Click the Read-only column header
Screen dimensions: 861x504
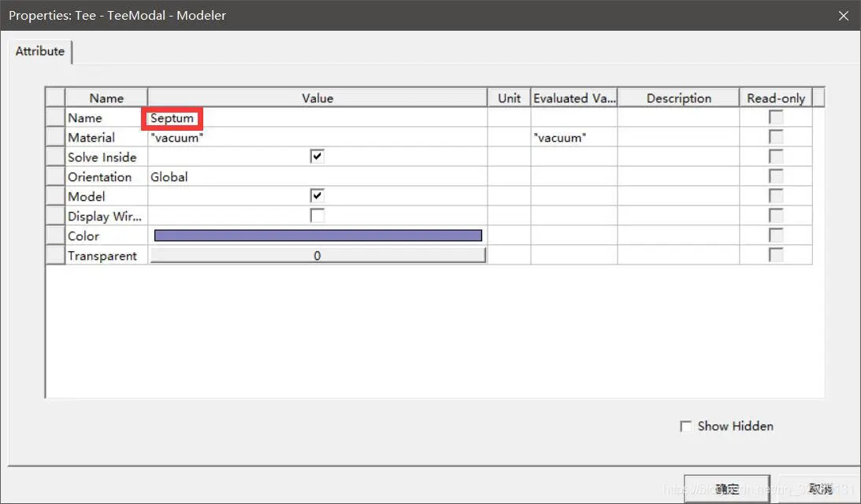(776, 98)
